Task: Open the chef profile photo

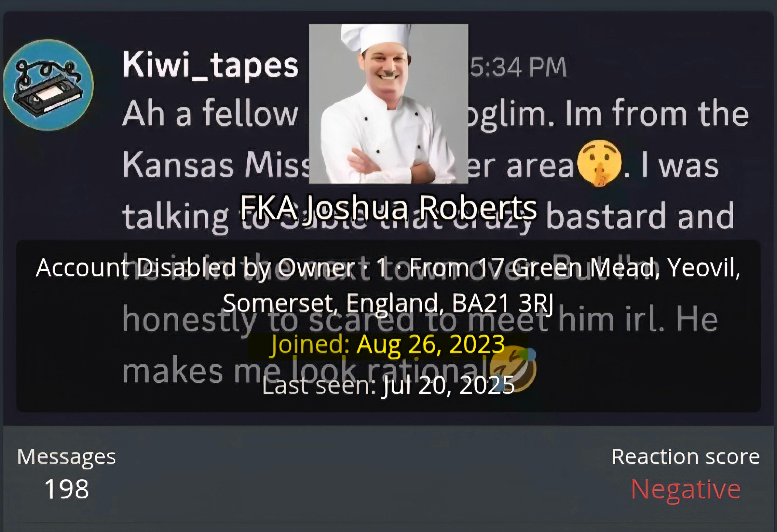Action: 388,104
